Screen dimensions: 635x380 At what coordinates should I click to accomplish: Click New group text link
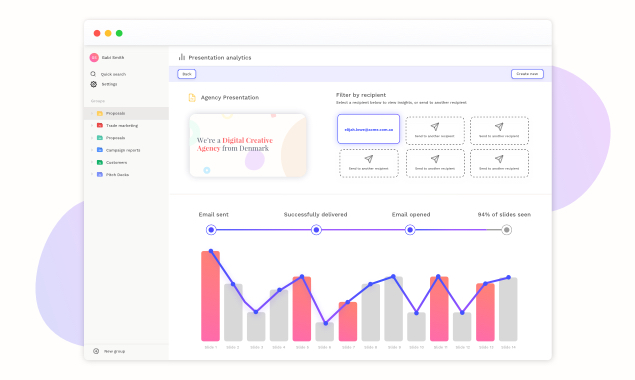pyautogui.click(x=115, y=351)
